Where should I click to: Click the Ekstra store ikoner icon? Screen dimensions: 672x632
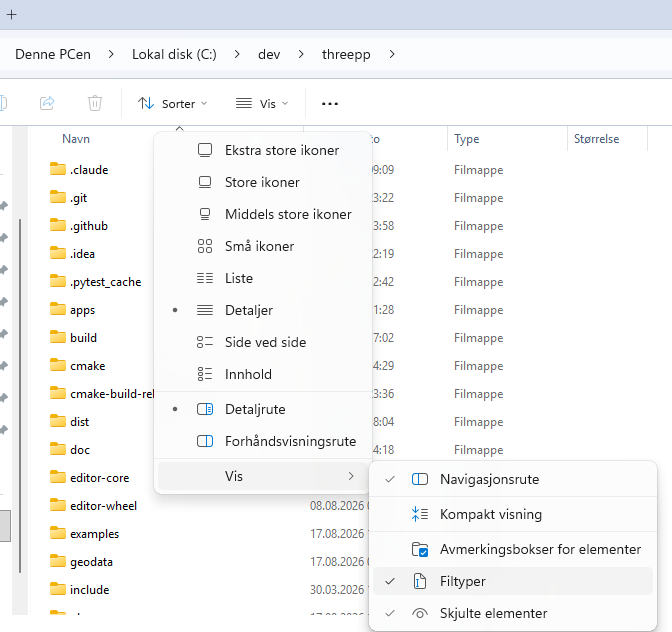pos(205,150)
